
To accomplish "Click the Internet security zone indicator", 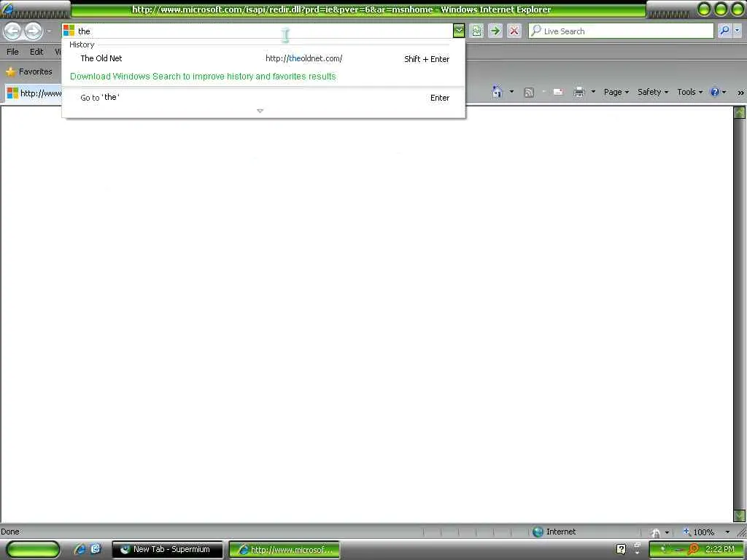I will pyautogui.click(x=554, y=532).
